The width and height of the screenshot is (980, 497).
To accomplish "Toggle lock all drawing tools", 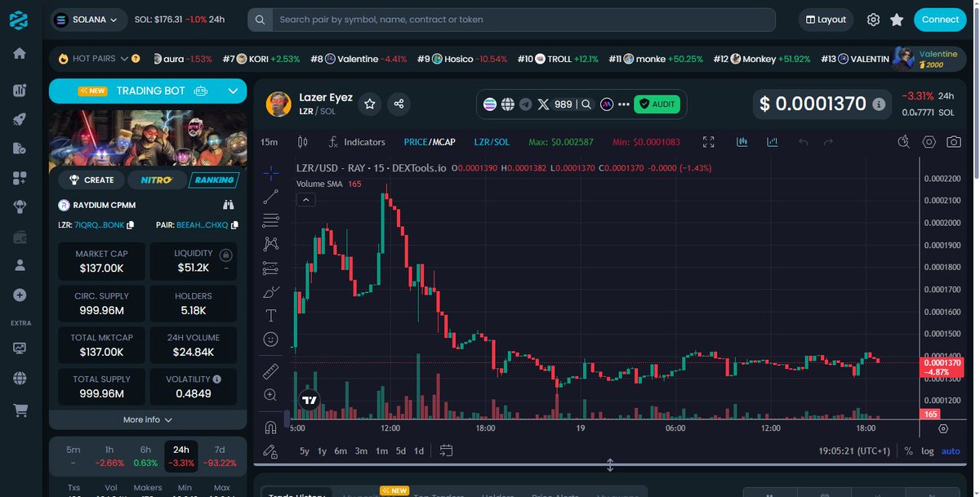I will tap(271, 450).
